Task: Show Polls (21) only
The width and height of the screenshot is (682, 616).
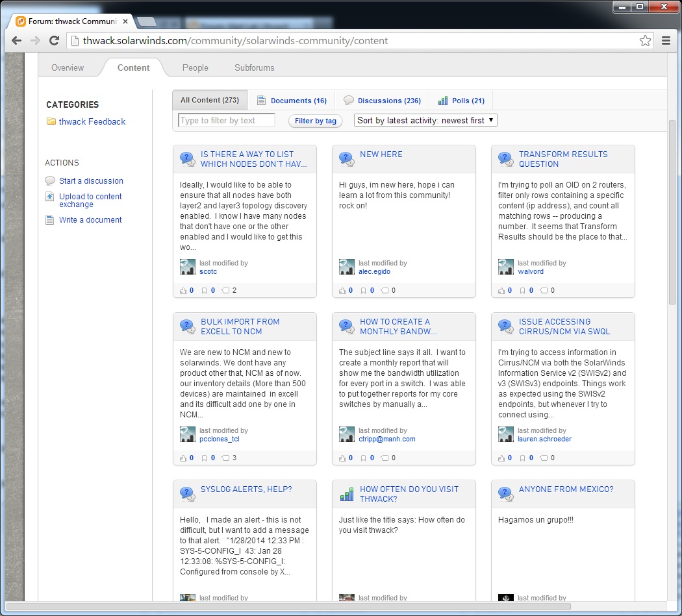Action: 468,101
